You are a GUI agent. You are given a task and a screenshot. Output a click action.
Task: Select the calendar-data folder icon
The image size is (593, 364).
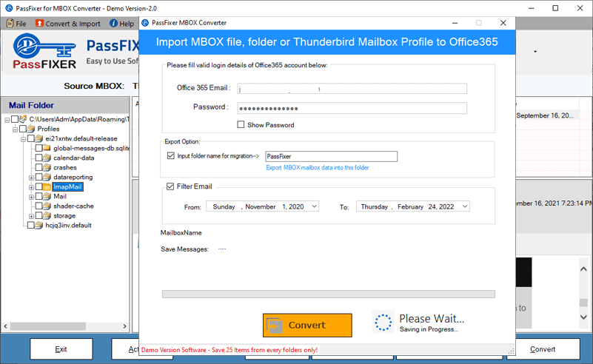47,158
